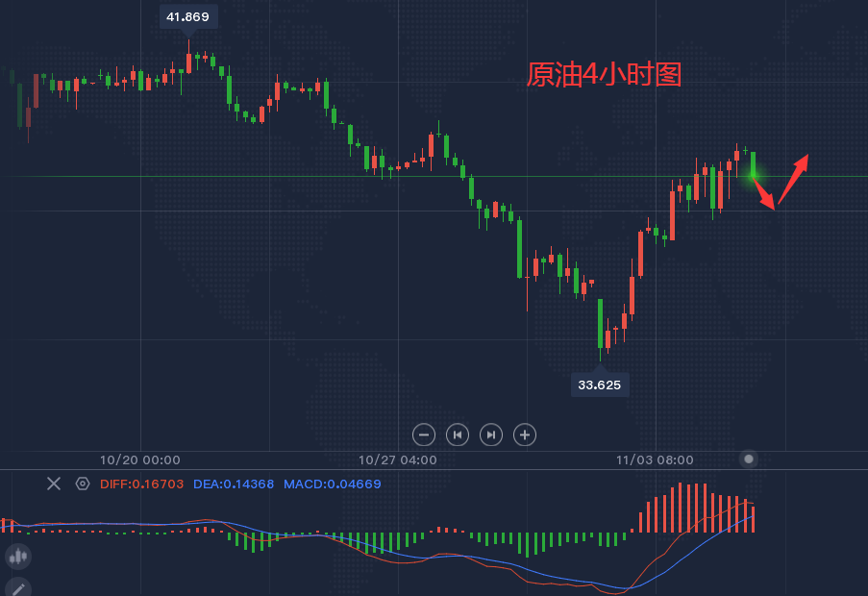Open the candlestick chart type icon
The width and height of the screenshot is (868, 596).
[x=18, y=557]
